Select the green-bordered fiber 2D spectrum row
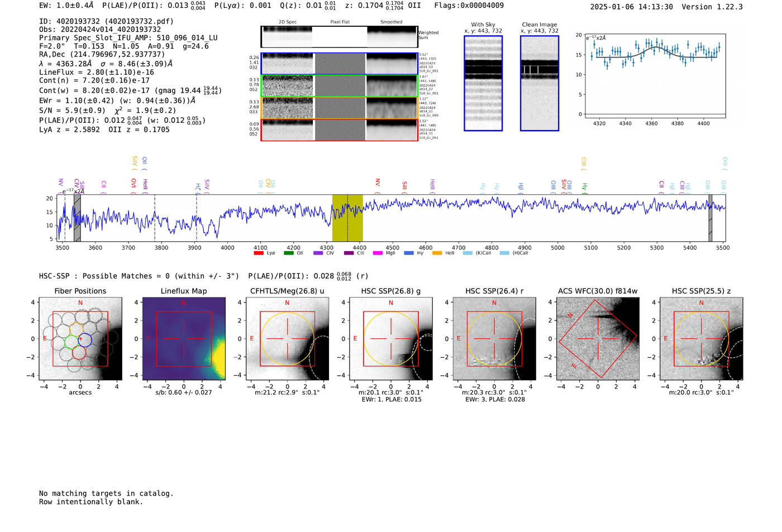Image resolution: width=782 pixels, height=532 pixels. 339,86
